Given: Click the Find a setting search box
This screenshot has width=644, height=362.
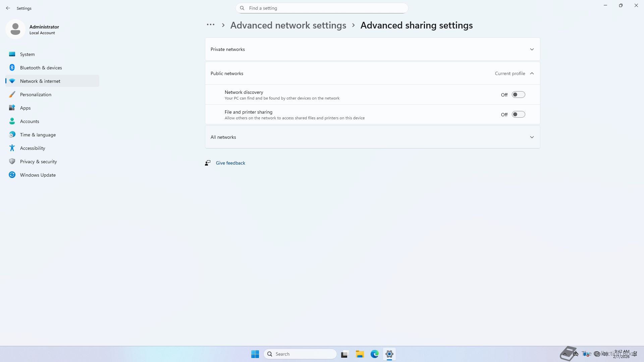Looking at the screenshot, I should click(x=322, y=8).
